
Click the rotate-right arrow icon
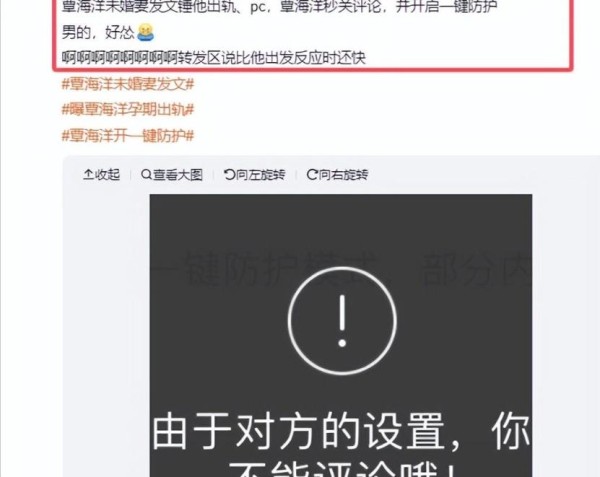pyautogui.click(x=312, y=174)
